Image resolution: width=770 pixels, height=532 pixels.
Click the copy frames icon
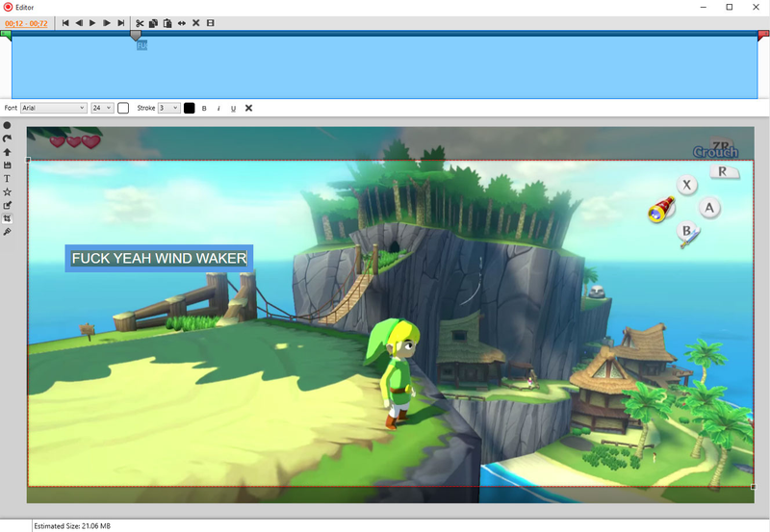click(x=154, y=23)
